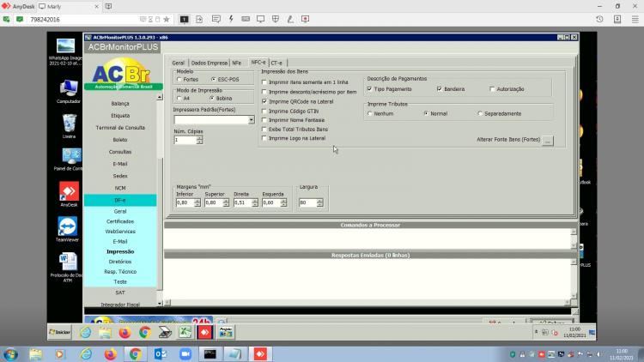Select the Fortes model radio button
Screen dimensions: 644x362
tap(179, 79)
